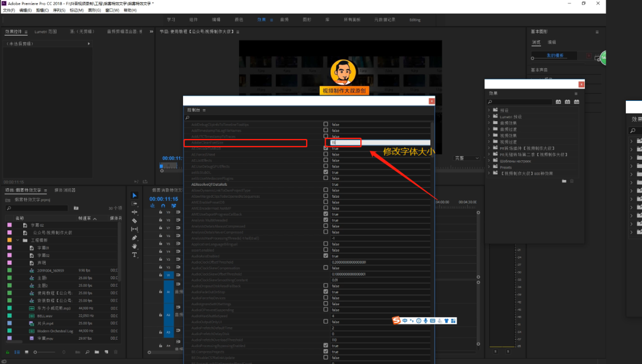
Task: Click the 我的模板 button in Essential Graphics
Action: [x=555, y=55]
